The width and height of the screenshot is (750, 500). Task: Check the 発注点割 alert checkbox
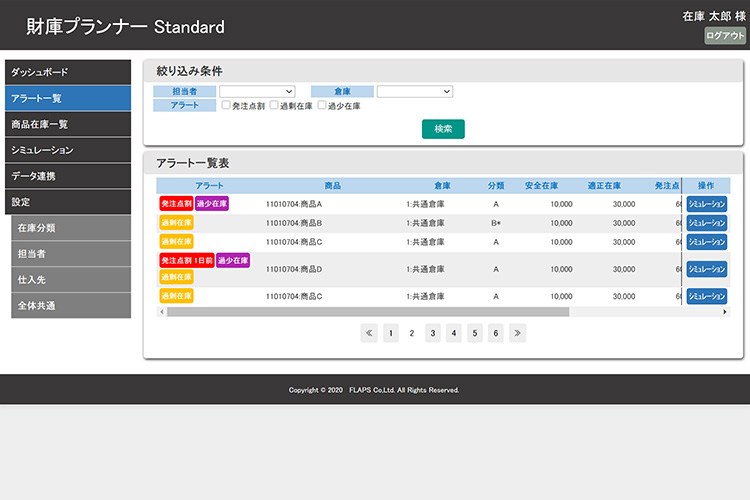pyautogui.click(x=227, y=105)
